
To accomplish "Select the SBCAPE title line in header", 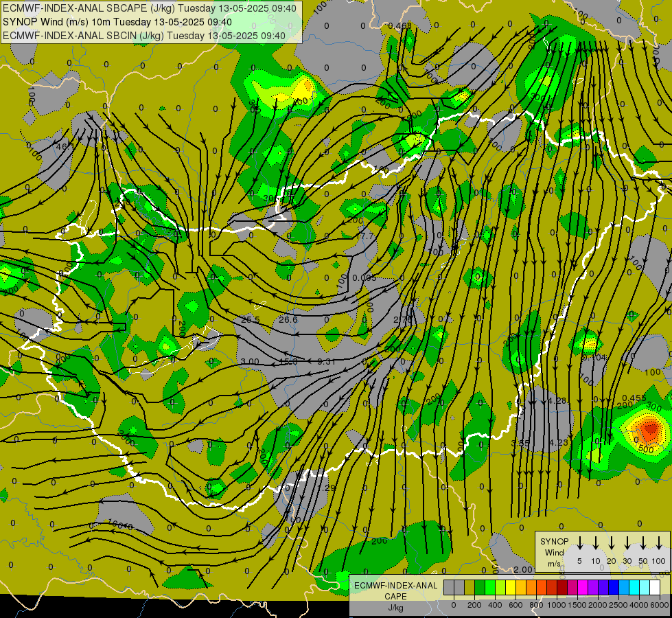I will (x=149, y=8).
